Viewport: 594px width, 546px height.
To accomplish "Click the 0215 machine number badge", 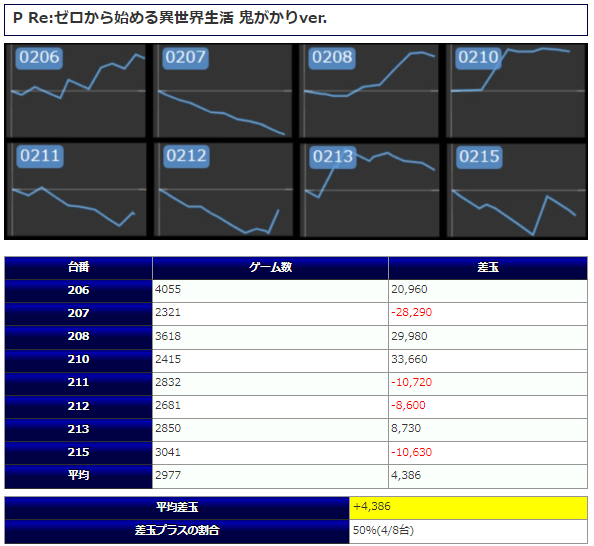I will pos(479,157).
